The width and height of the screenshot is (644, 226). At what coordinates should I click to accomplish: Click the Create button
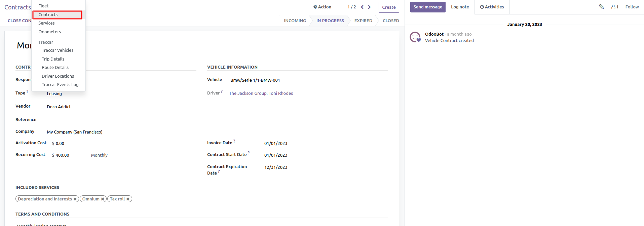tap(389, 7)
